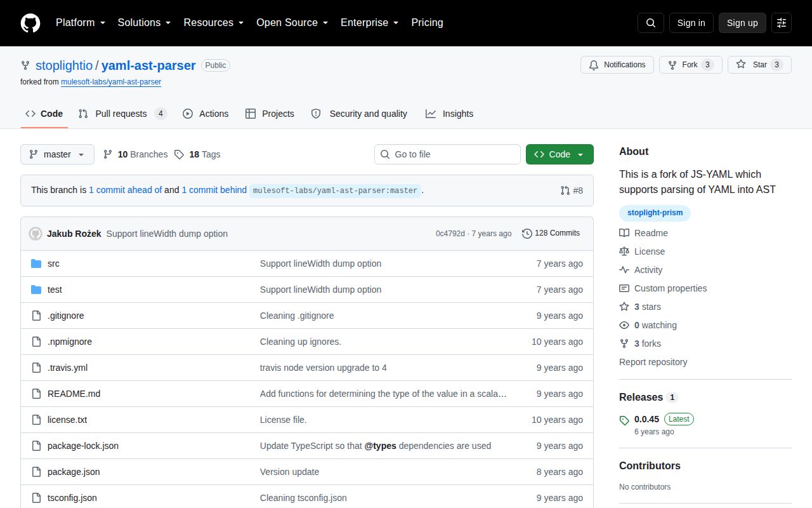View 10 Branches
Image resolution: width=812 pixels, height=508 pixels.
pyautogui.click(x=135, y=154)
